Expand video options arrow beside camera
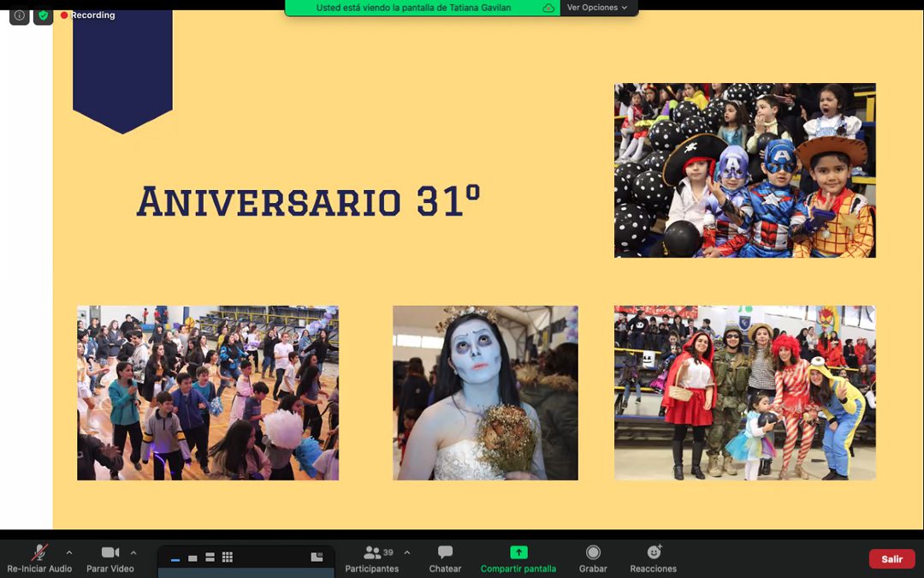924x578 pixels. (133, 552)
